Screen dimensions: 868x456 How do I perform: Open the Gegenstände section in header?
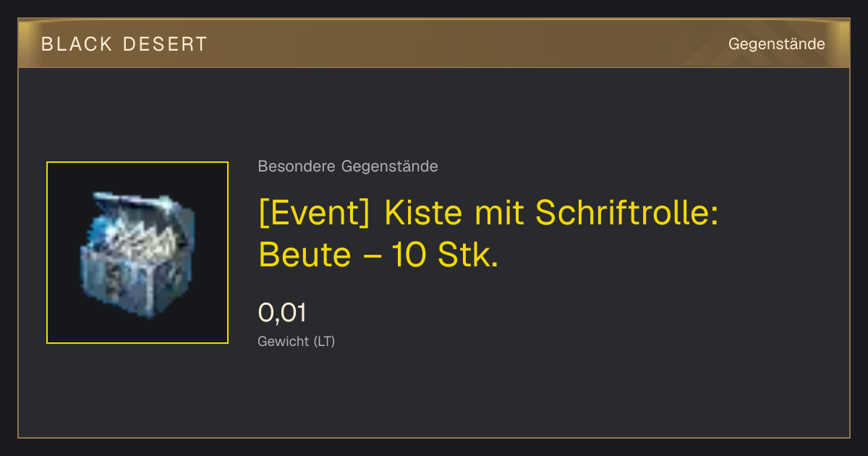pos(777,44)
